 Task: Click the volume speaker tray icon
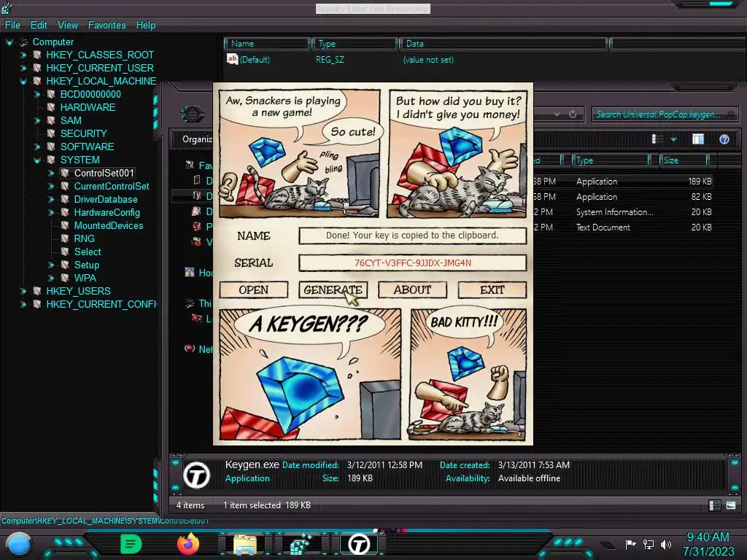665,544
